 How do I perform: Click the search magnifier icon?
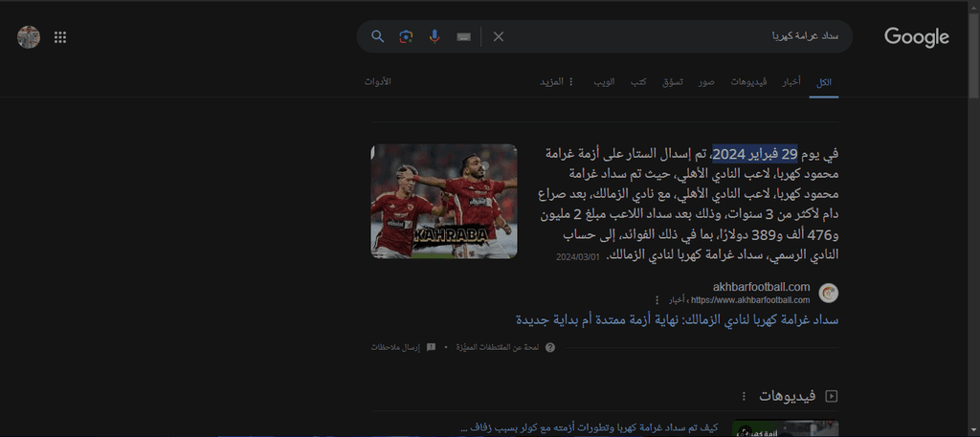(377, 37)
